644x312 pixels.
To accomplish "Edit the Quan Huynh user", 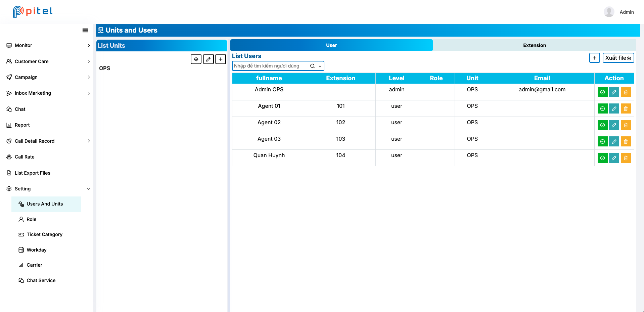I will (x=614, y=158).
